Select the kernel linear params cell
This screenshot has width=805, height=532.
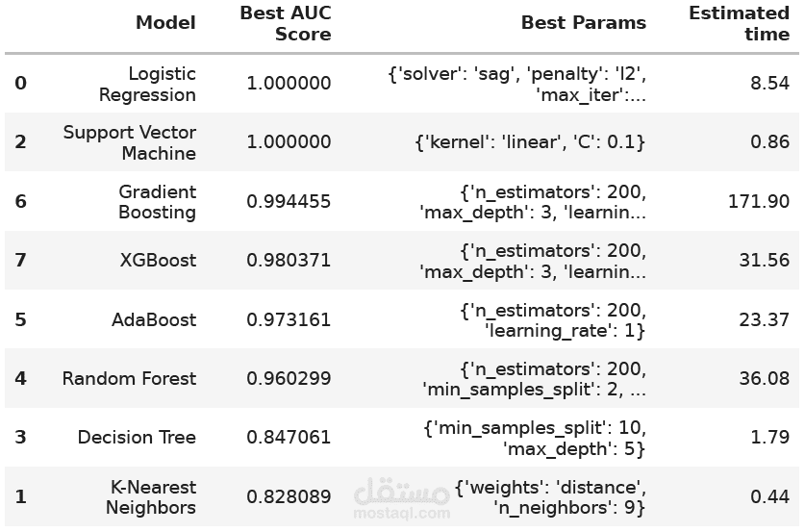pyautogui.click(x=530, y=142)
